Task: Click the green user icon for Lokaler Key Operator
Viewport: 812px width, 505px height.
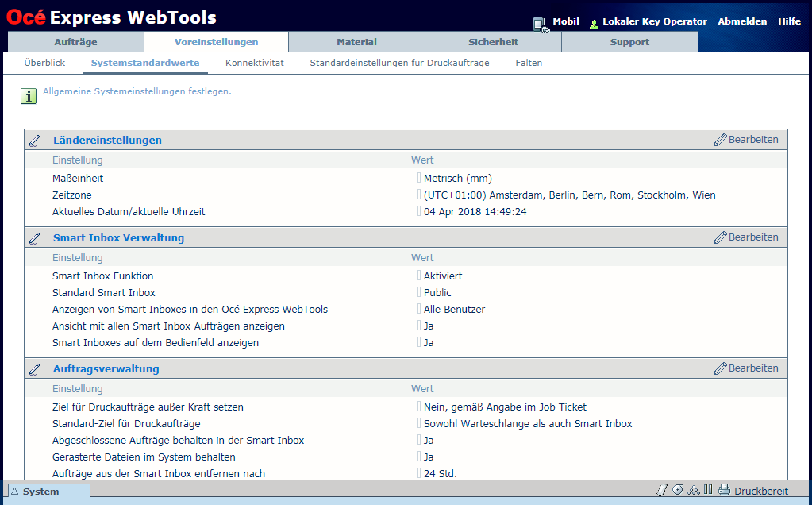Action: tap(594, 24)
